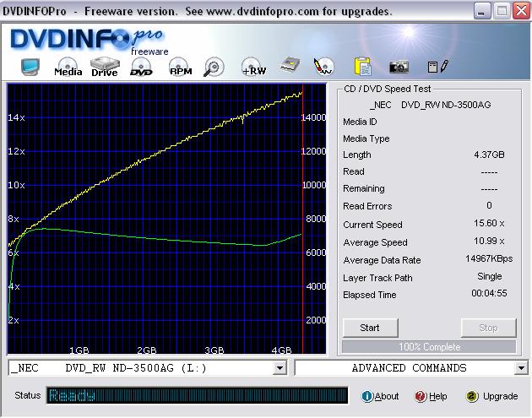
Task: Click the disabled Stop button
Action: click(489, 328)
